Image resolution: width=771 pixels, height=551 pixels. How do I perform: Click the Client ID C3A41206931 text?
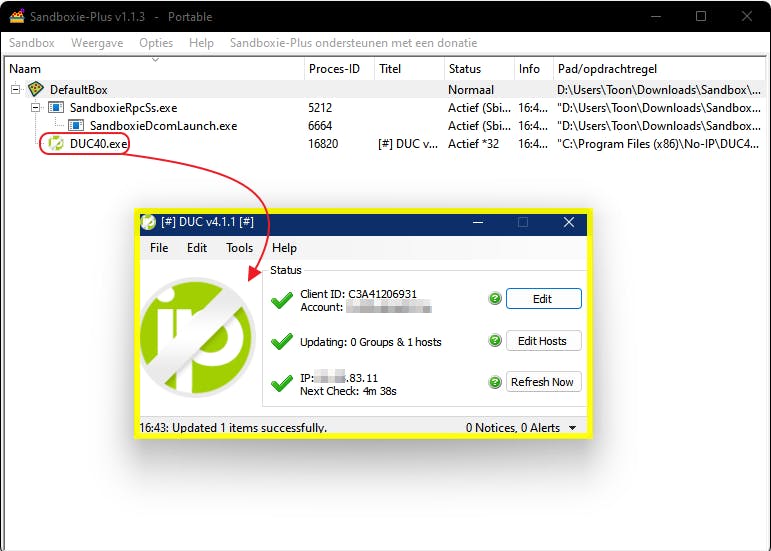[x=358, y=294]
